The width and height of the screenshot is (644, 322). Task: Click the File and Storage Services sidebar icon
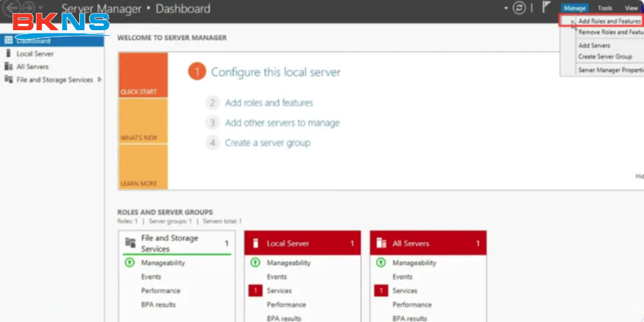click(x=9, y=79)
